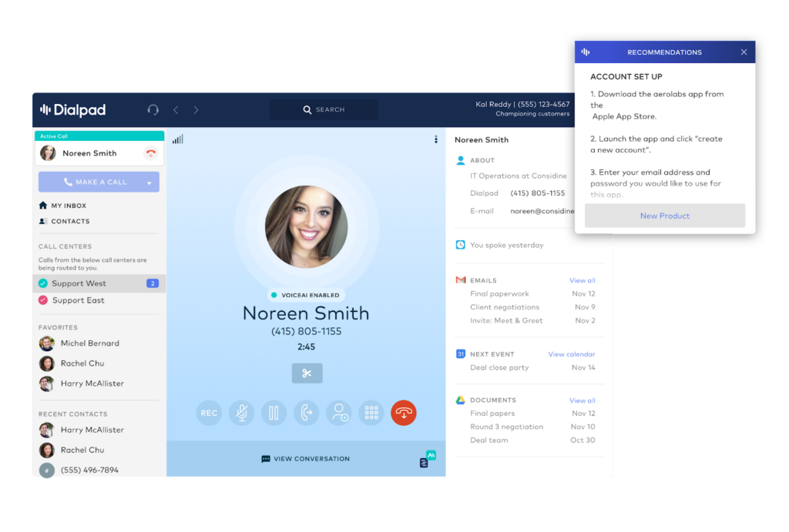Toggle Support East availability checkmark
Screen dimensions: 789x532
(x=43, y=300)
